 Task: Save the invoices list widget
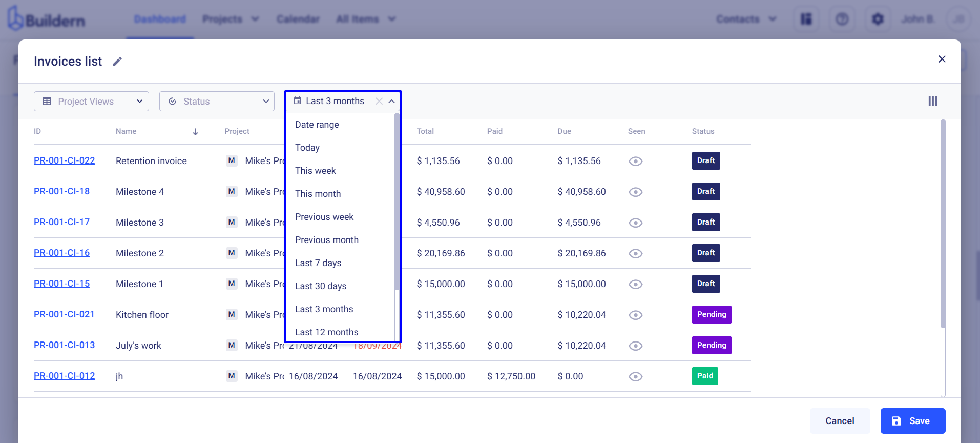coord(913,421)
